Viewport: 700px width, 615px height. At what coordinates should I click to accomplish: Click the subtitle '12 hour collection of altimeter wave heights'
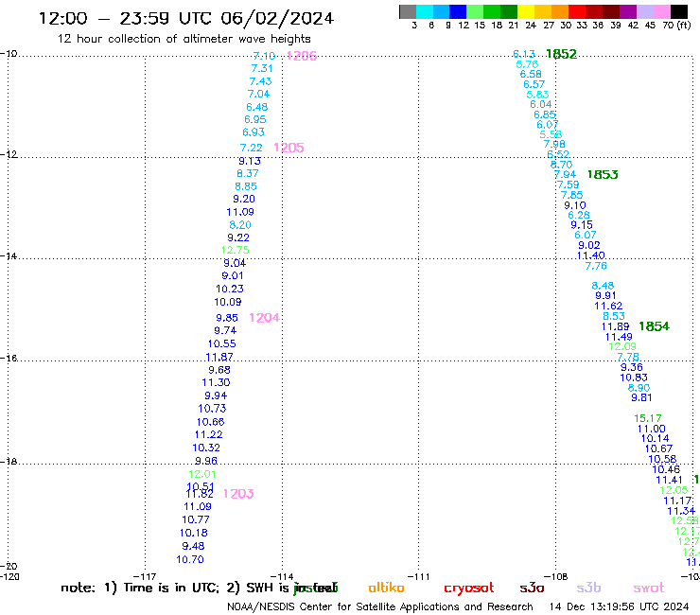(184, 39)
